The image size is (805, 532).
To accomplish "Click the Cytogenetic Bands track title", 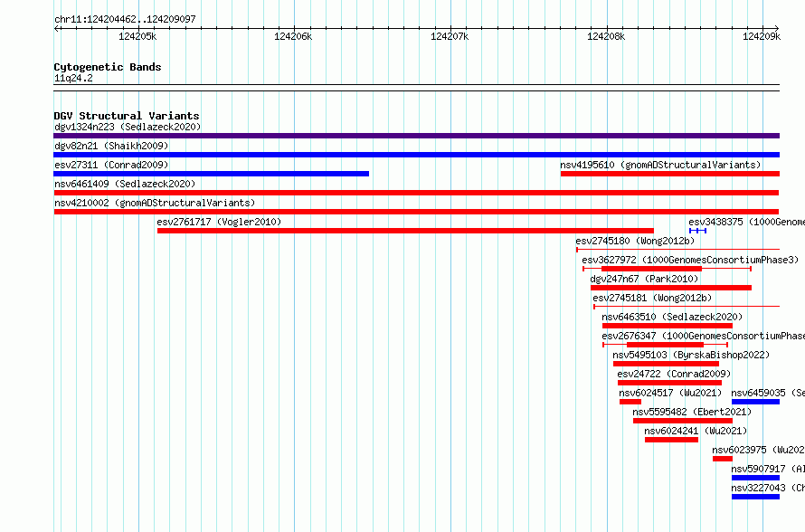I will pyautogui.click(x=108, y=67).
